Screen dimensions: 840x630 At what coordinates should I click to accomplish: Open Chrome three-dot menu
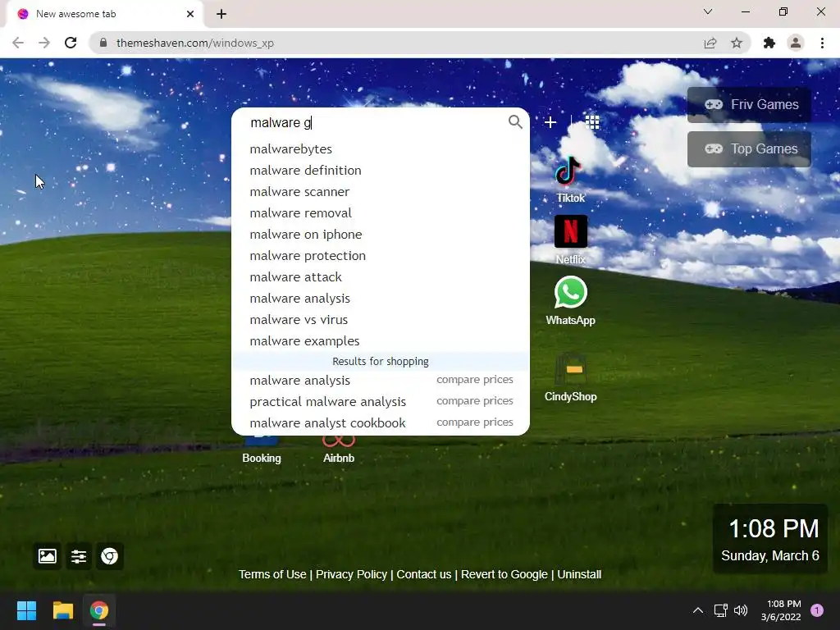[822, 43]
